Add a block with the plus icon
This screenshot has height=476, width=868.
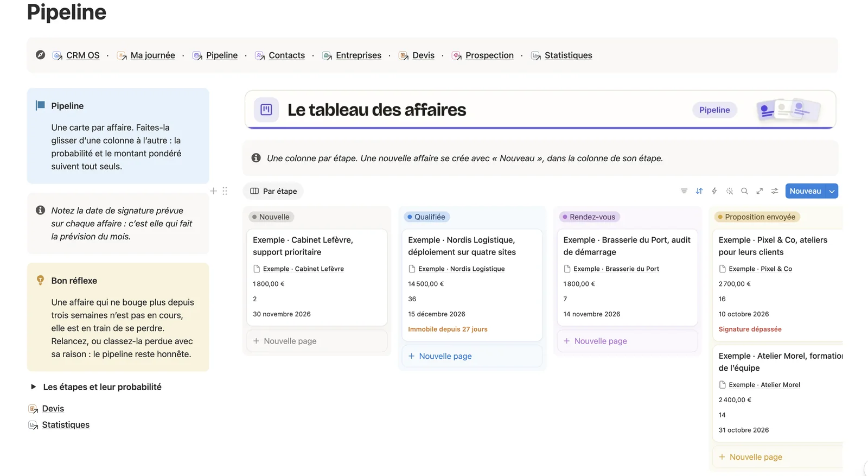coord(213,191)
